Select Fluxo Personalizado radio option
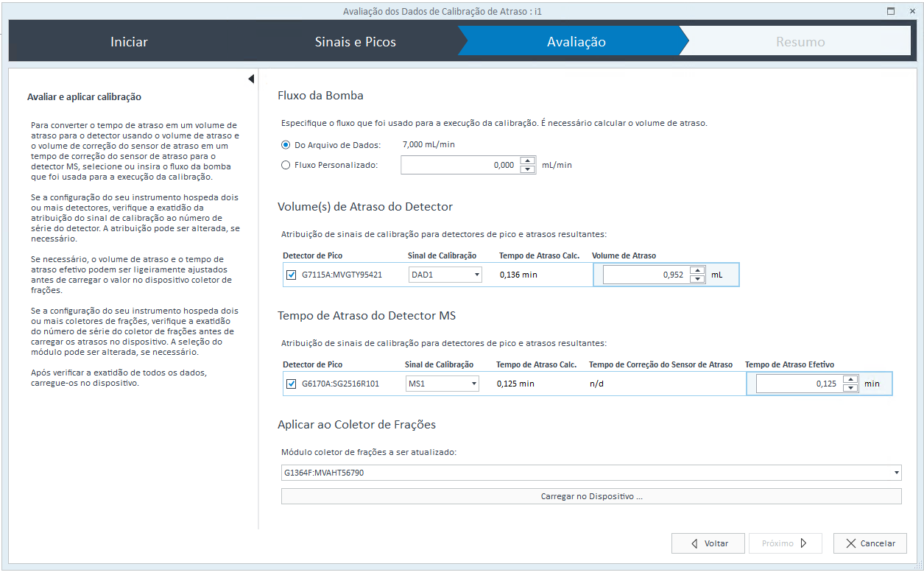This screenshot has width=924, height=575. [x=286, y=165]
